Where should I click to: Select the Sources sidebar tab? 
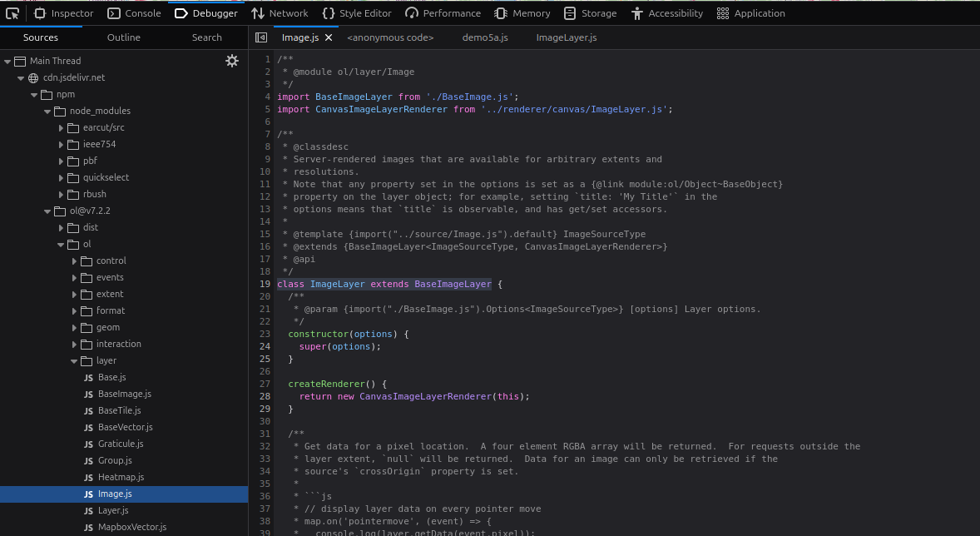click(x=41, y=37)
